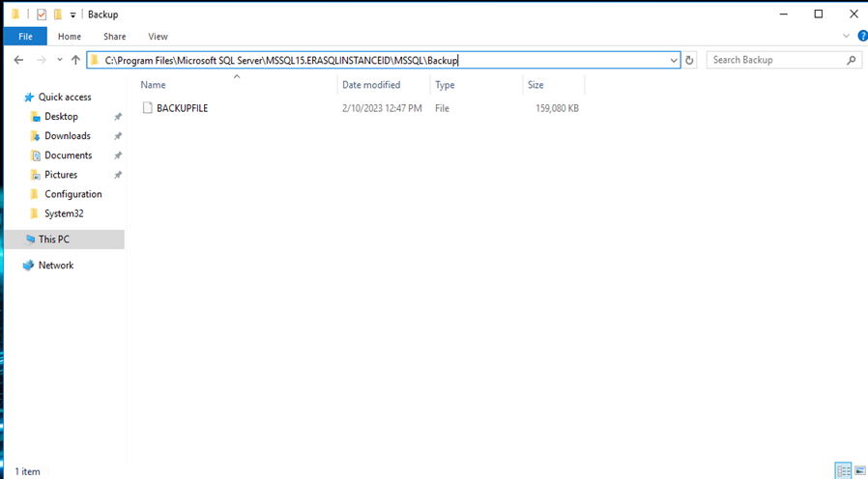Switch to the View tab
This screenshot has height=479, width=868.
tap(158, 37)
